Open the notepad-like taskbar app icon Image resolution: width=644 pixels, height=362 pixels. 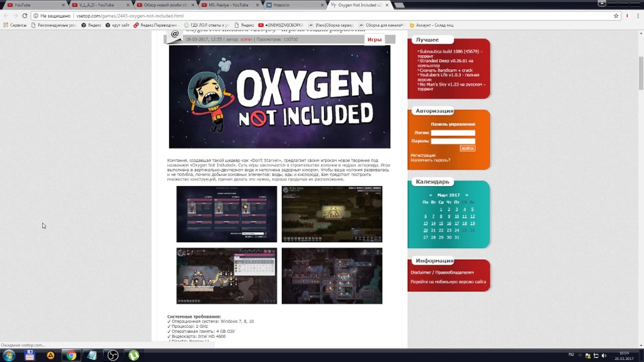click(92, 355)
